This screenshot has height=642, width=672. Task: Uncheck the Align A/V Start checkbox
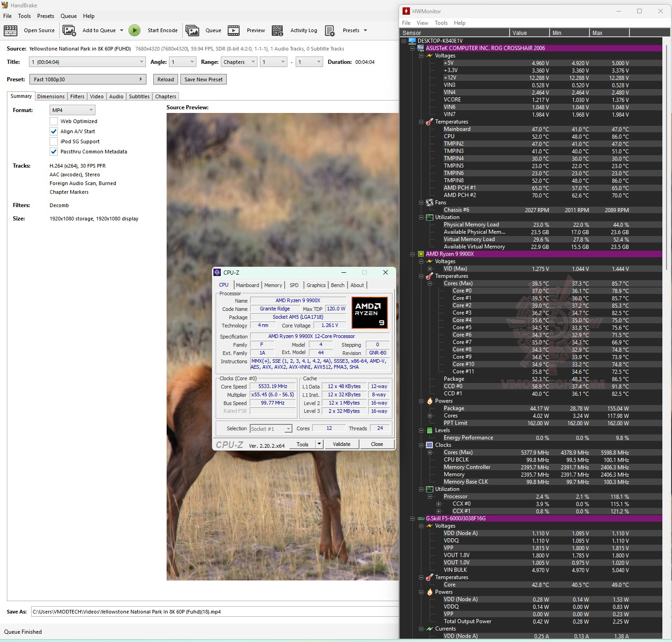(x=54, y=131)
